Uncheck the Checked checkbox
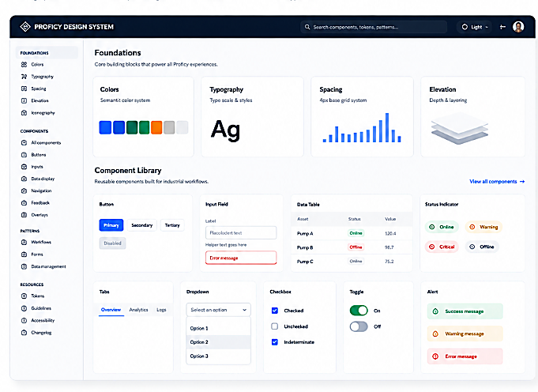The height and width of the screenshot is (392, 538). (275, 311)
